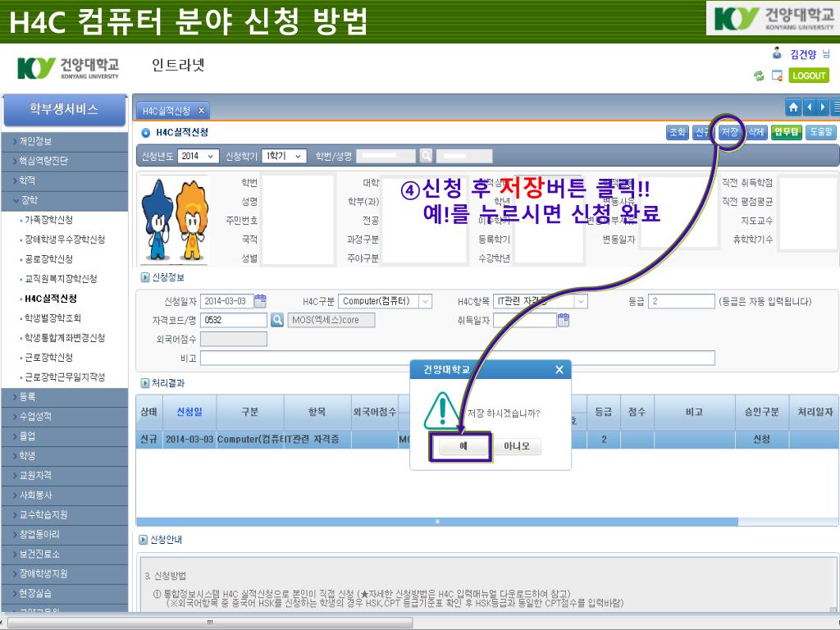Click the results table horizontal scrollbar

point(437,522)
